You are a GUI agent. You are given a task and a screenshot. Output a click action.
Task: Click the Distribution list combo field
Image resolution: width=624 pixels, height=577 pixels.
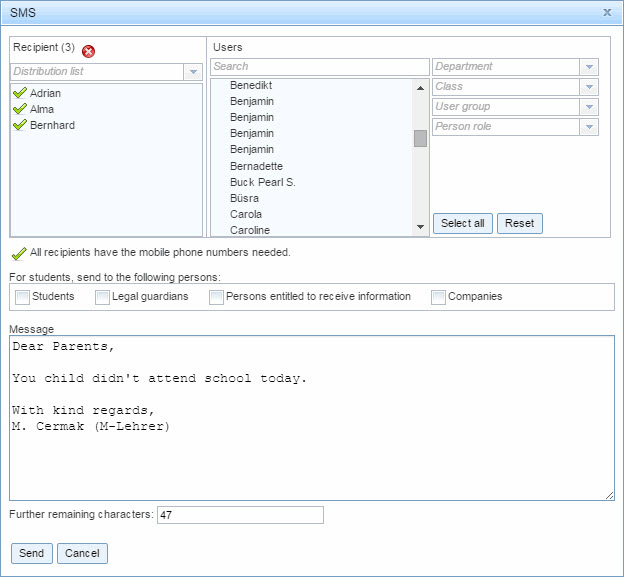point(97,72)
